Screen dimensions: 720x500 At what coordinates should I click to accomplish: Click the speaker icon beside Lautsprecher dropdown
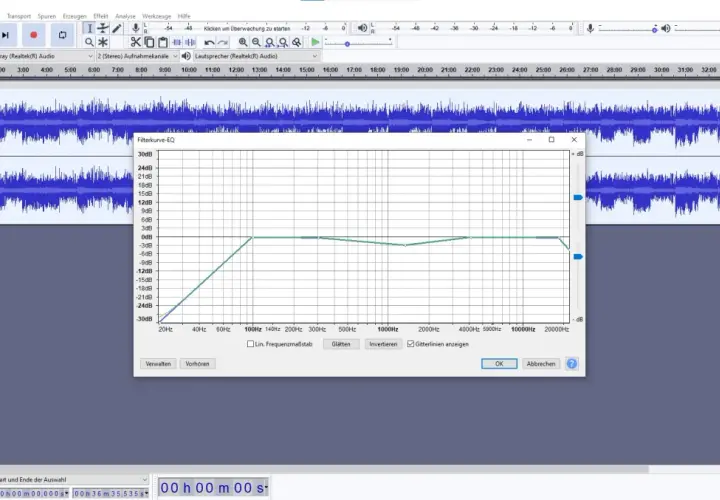(x=186, y=56)
